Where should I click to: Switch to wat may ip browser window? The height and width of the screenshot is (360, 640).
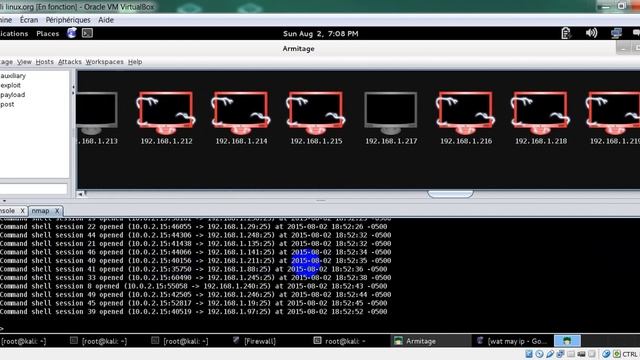[513, 341]
